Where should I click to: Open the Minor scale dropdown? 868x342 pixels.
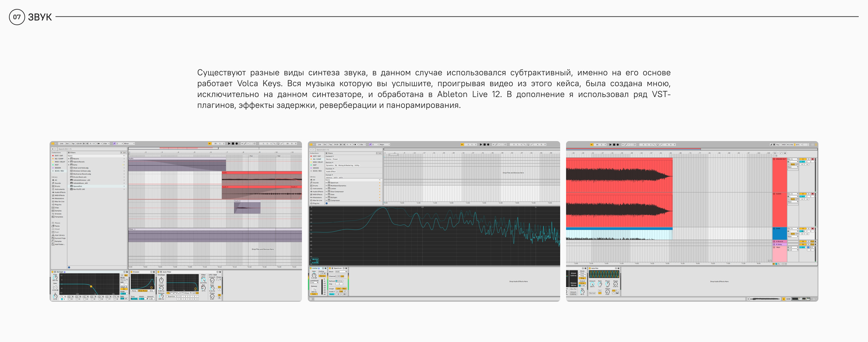point(129,144)
